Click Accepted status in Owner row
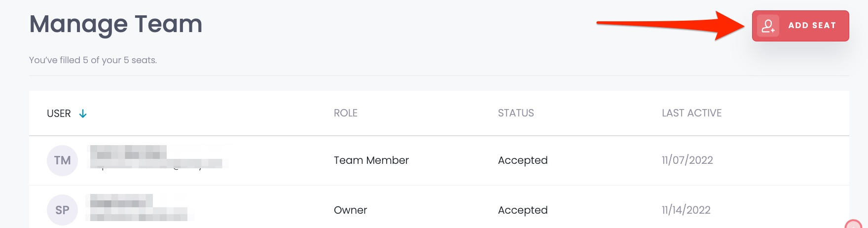Image resolution: width=868 pixels, height=228 pixels. [x=523, y=210]
